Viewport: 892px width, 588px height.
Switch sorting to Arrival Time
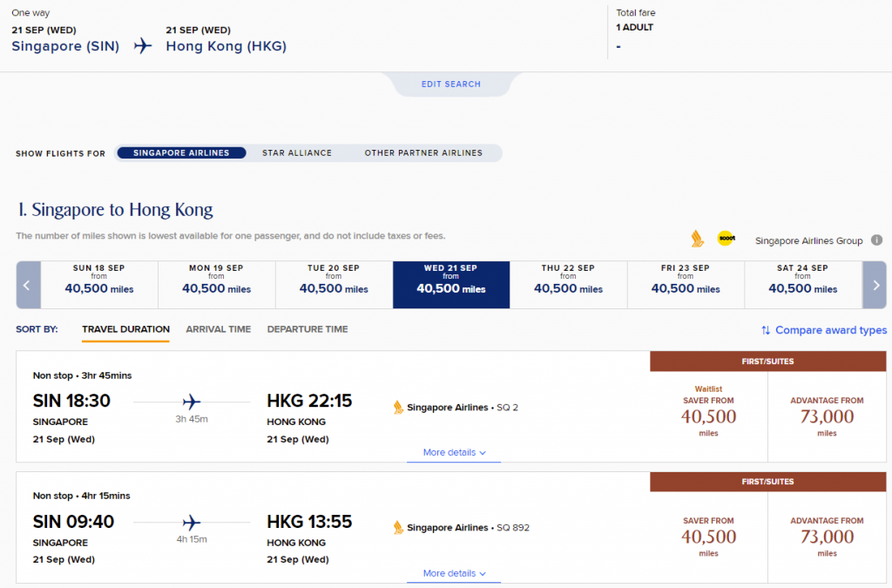218,329
